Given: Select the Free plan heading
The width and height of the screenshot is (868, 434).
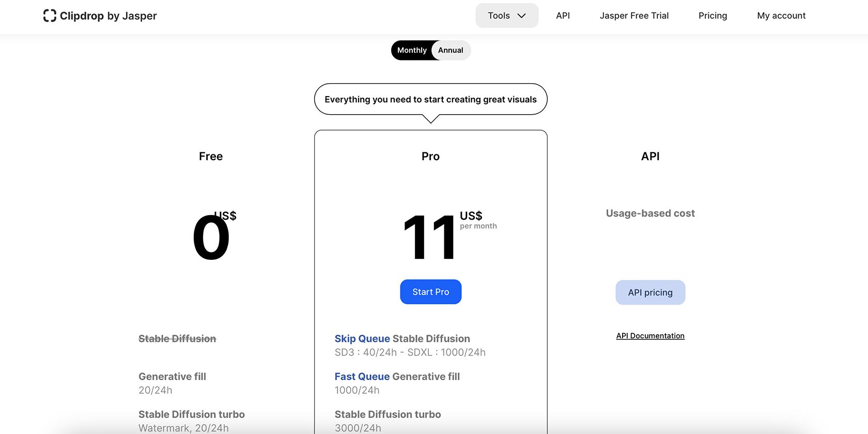Looking at the screenshot, I should [x=211, y=157].
